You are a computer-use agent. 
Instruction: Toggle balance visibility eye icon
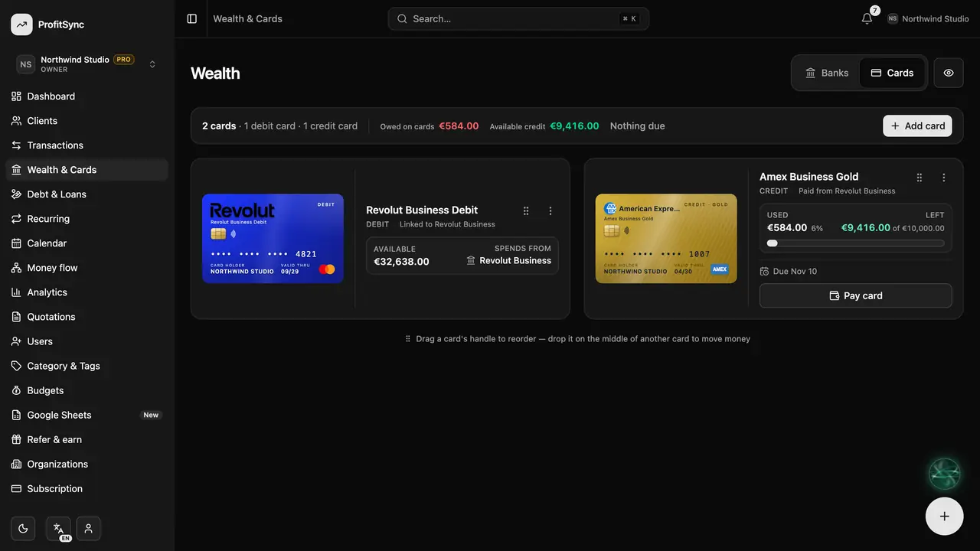pos(949,73)
